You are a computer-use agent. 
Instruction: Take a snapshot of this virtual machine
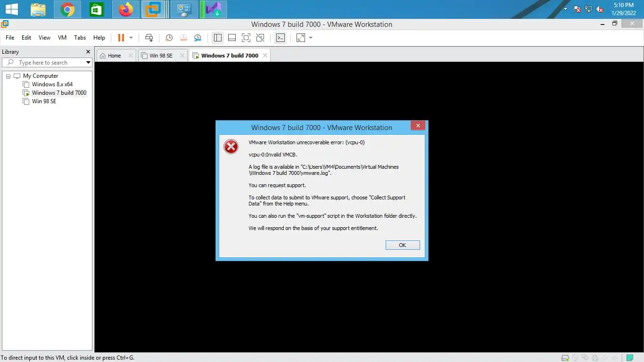[x=169, y=38]
